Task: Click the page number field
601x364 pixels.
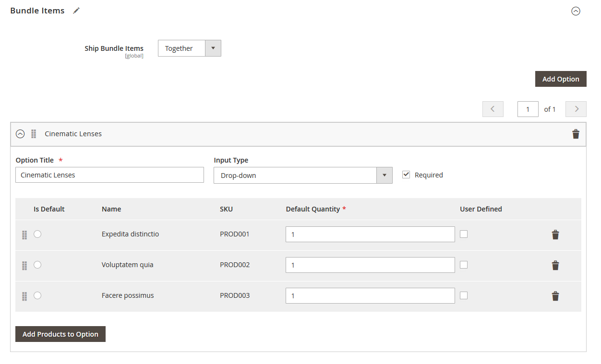Action: [528, 109]
